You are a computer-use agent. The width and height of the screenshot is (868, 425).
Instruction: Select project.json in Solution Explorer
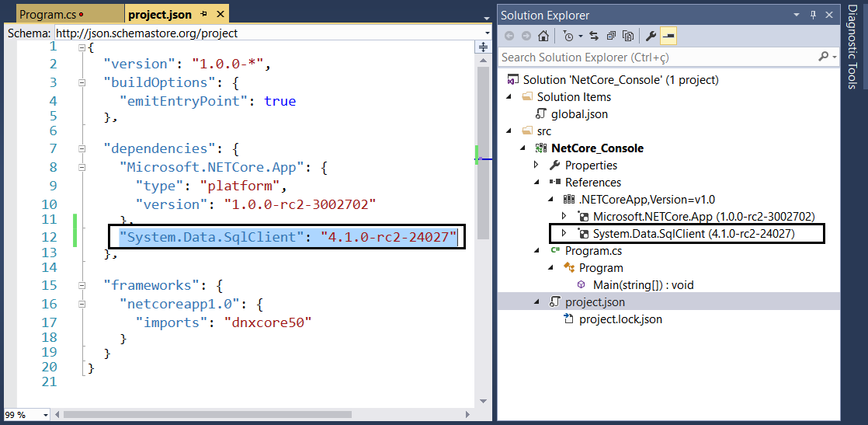[595, 302]
